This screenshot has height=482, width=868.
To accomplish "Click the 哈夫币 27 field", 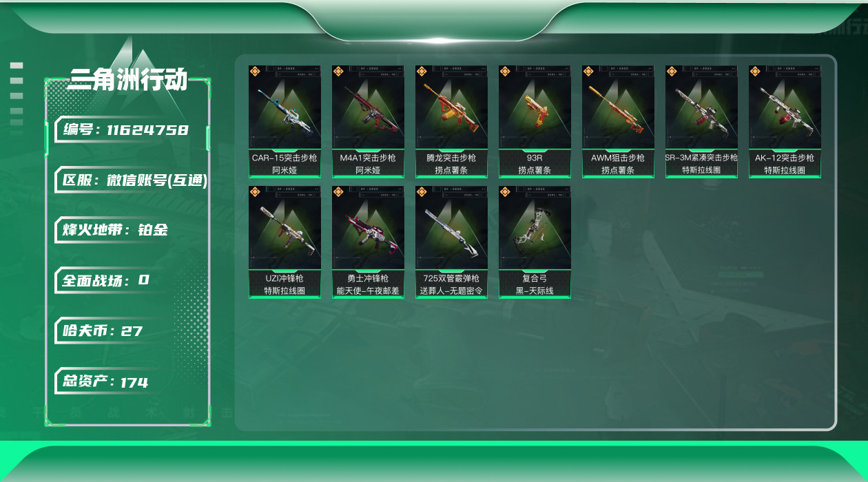I will [102, 331].
